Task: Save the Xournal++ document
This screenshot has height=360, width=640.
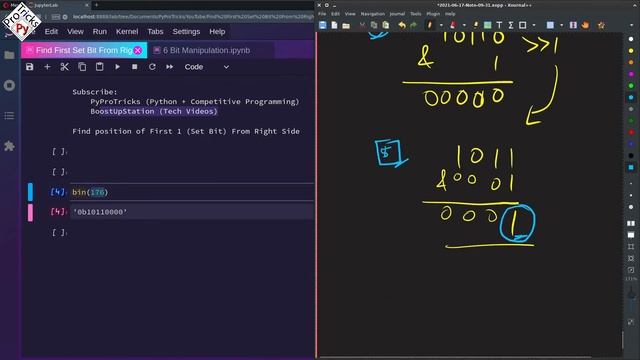Action: tap(322, 25)
